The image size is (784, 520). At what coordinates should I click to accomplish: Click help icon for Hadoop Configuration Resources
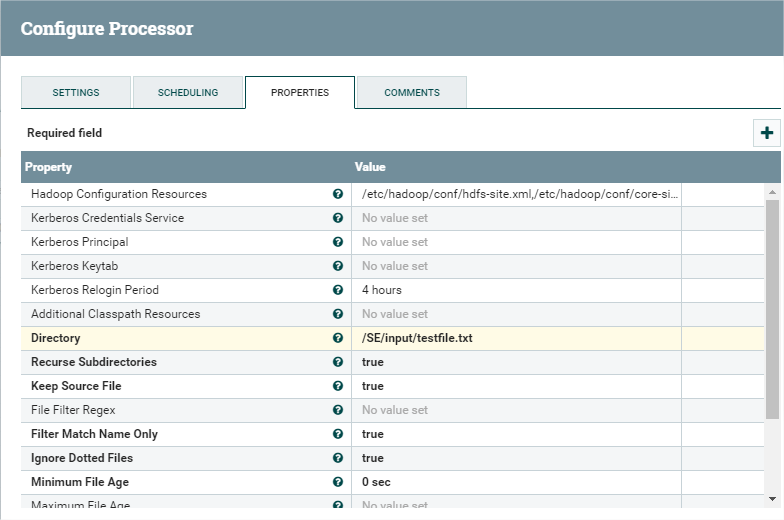pyautogui.click(x=338, y=194)
